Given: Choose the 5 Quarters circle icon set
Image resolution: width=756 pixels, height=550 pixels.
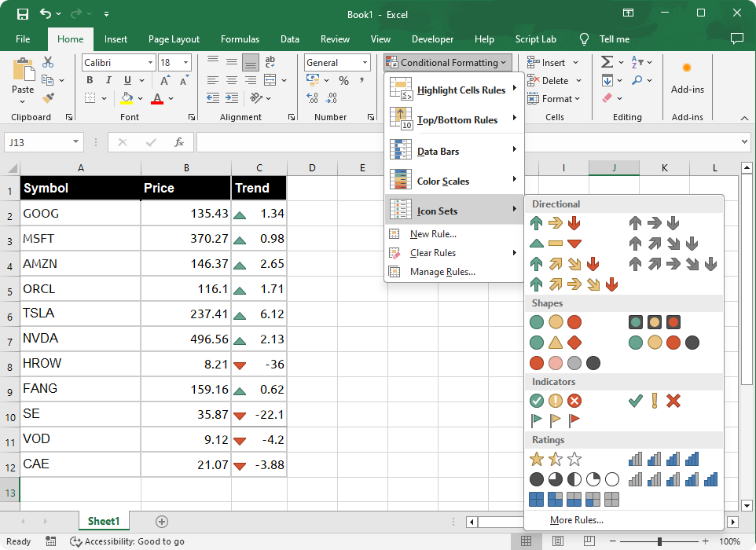Looking at the screenshot, I should coord(574,479).
